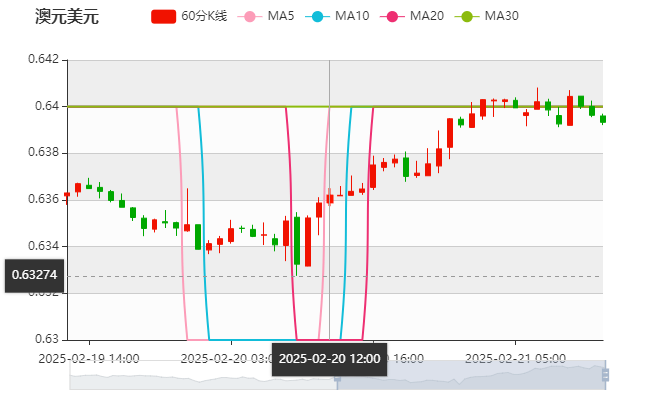The height and width of the screenshot is (400, 670).
Task: Toggle MA5 line visibility in legend
Action: tap(266, 16)
